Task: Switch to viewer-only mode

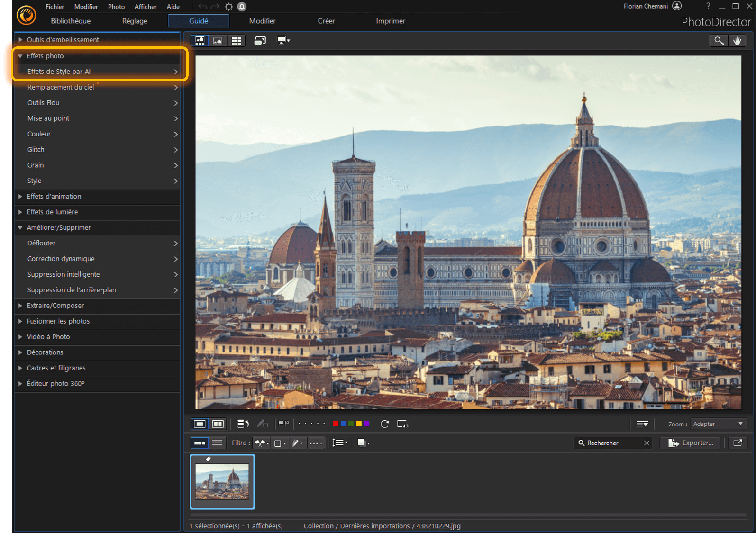Action: point(218,41)
